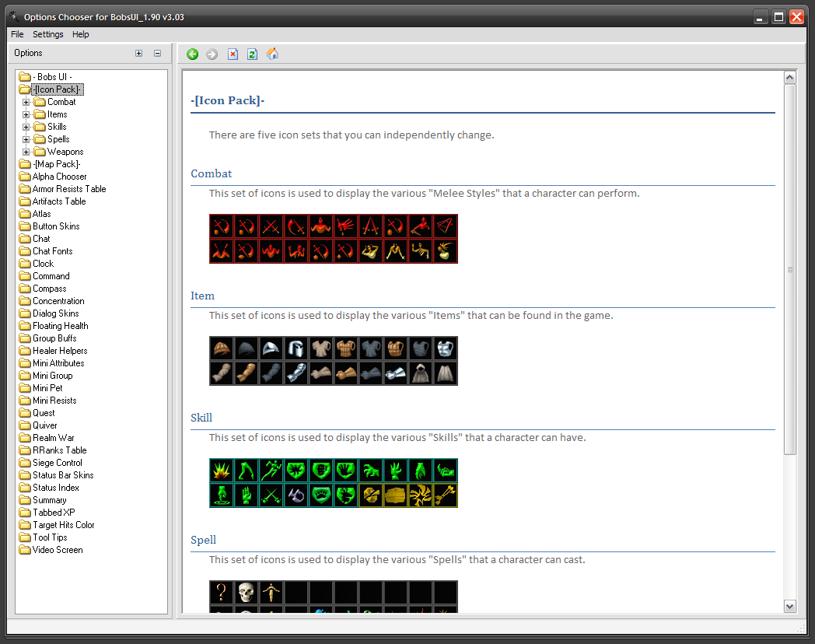Select the -[Map Pack]- folder
This screenshot has width=815, height=644.
(x=50, y=164)
